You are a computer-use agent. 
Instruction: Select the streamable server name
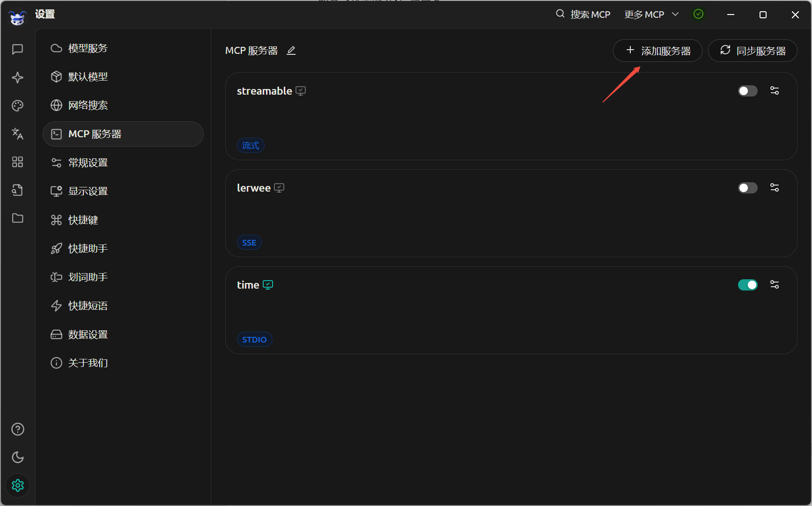click(x=265, y=91)
